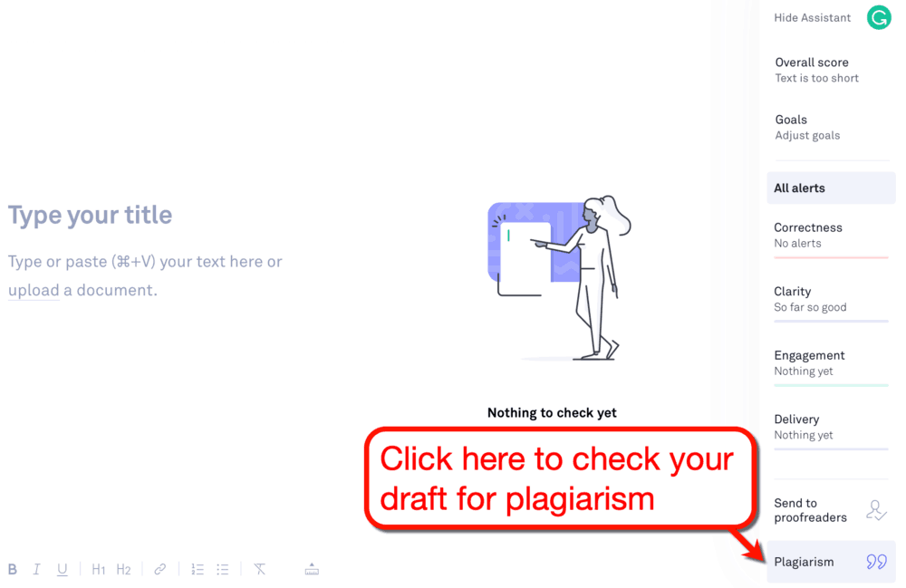The height and width of the screenshot is (588, 906).
Task: Toggle underline formatting
Action: (x=62, y=569)
